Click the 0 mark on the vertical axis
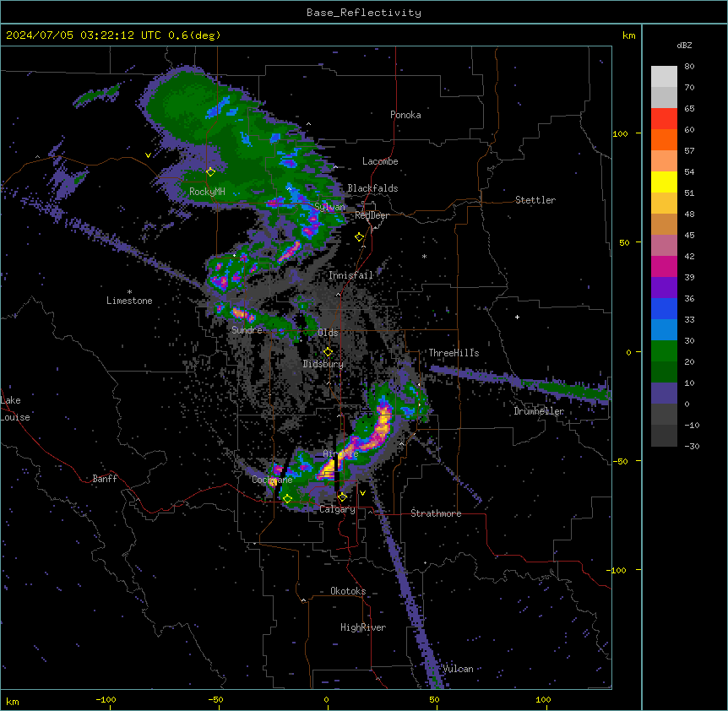The width and height of the screenshot is (728, 711). pyautogui.click(x=628, y=352)
